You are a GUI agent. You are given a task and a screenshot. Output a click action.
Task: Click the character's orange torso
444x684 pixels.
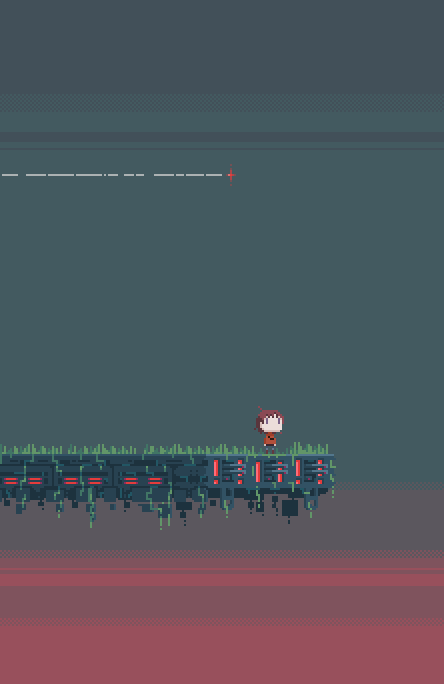[x=270, y=438]
